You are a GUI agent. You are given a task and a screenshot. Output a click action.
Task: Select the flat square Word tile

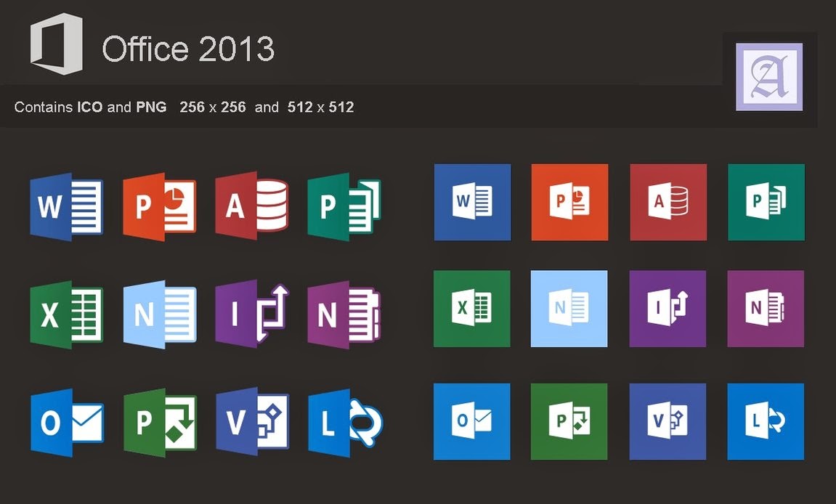coord(472,202)
